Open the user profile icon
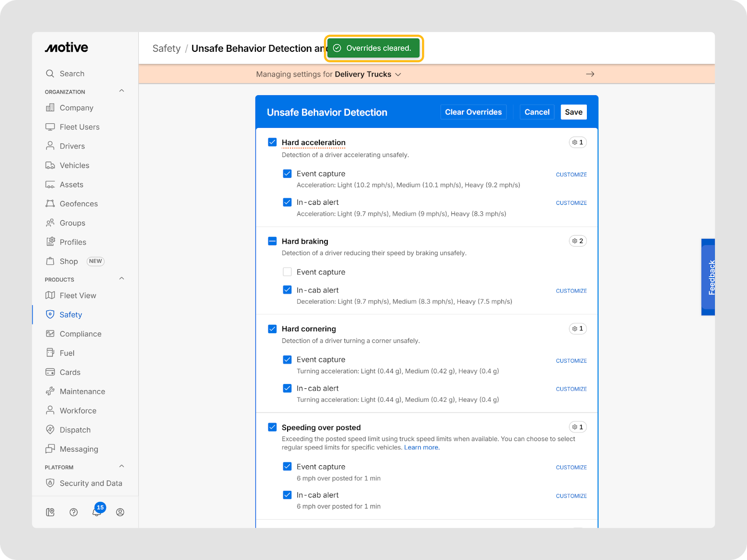Viewport: 747px width, 560px height. (120, 512)
